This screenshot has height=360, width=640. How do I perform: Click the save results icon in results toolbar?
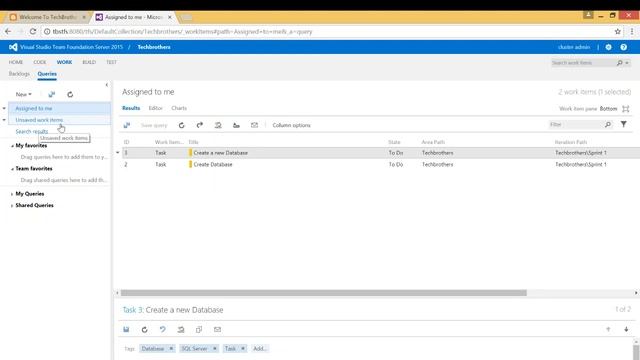click(x=127, y=125)
